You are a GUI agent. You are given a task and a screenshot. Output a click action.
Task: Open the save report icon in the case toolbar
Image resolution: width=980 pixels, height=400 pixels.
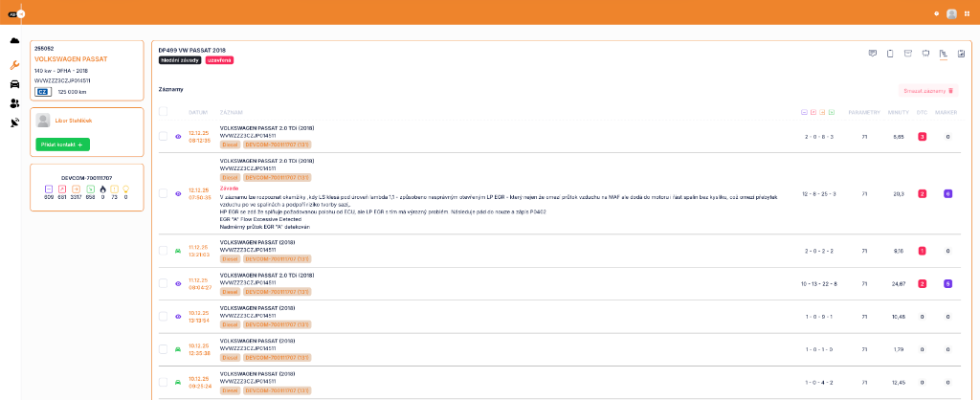point(961,54)
